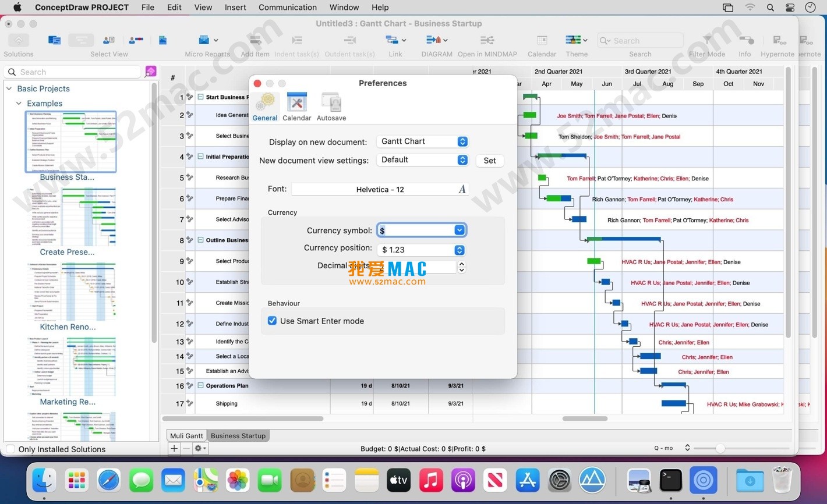Viewport: 827px width, 504px height.
Task: Open the Solutions panel button in toolbar
Action: pos(19,40)
